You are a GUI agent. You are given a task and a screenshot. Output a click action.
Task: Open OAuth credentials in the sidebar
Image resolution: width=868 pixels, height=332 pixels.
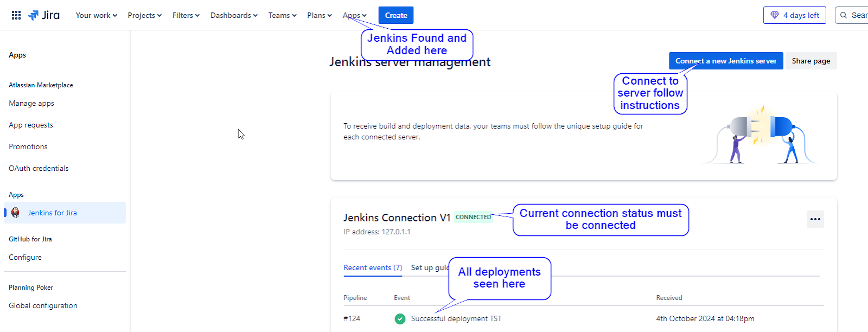pyautogui.click(x=39, y=168)
